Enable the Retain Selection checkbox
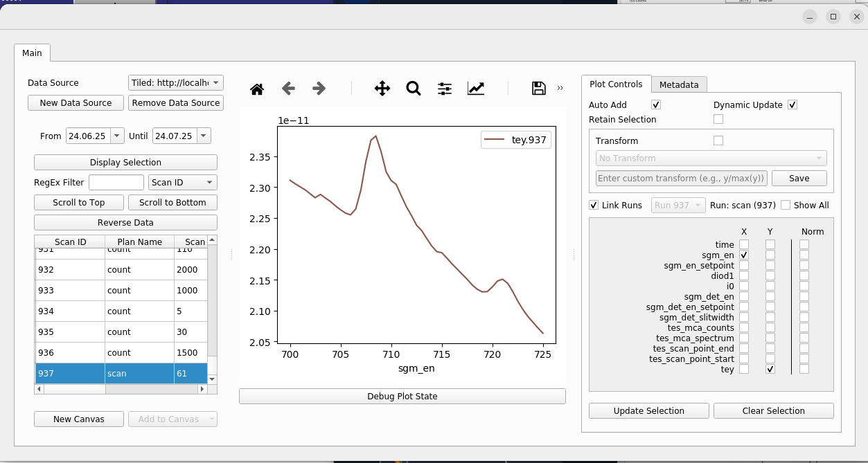 [718, 120]
